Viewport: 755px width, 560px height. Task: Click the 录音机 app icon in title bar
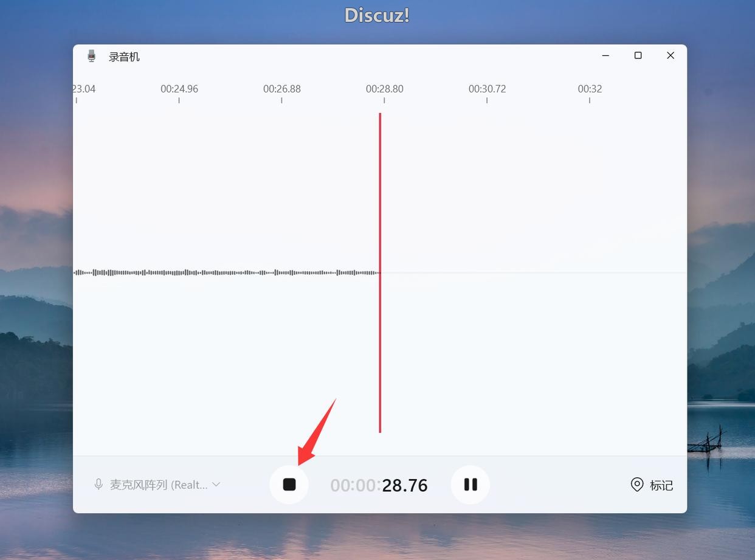(92, 56)
